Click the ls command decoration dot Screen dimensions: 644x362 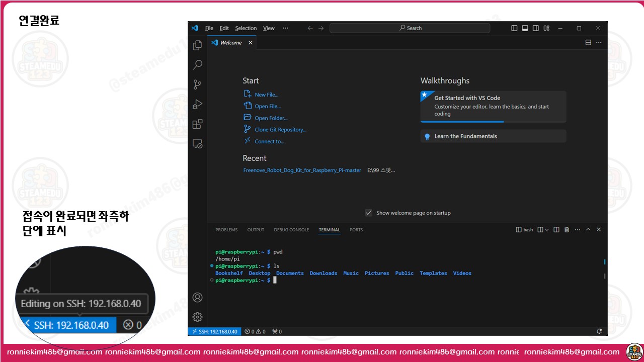212,265
